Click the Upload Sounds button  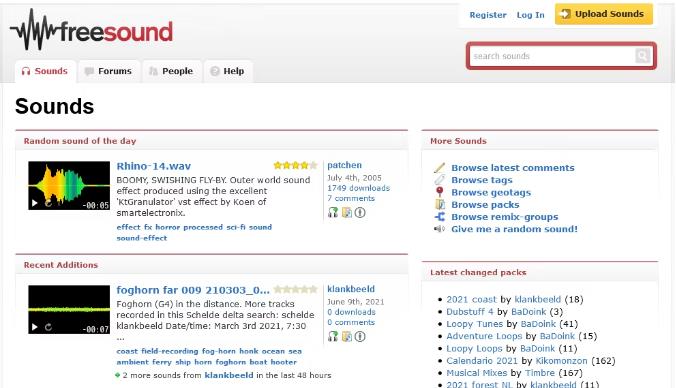click(x=604, y=14)
